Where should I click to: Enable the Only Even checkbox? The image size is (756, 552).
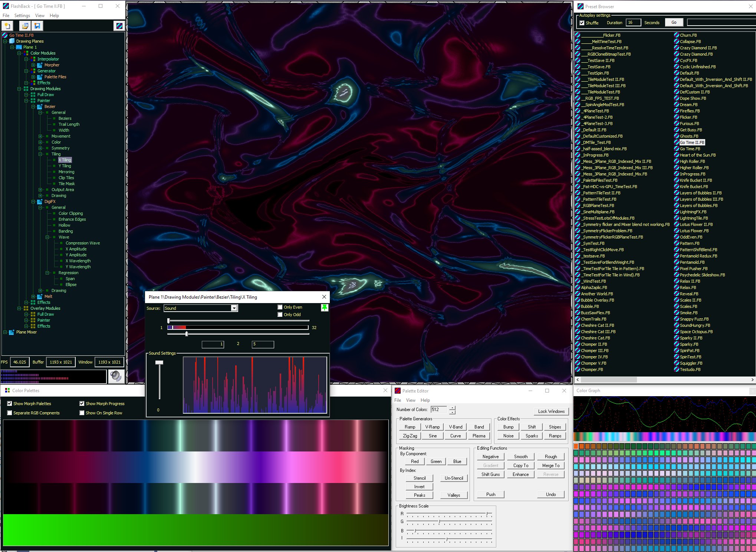click(x=280, y=307)
